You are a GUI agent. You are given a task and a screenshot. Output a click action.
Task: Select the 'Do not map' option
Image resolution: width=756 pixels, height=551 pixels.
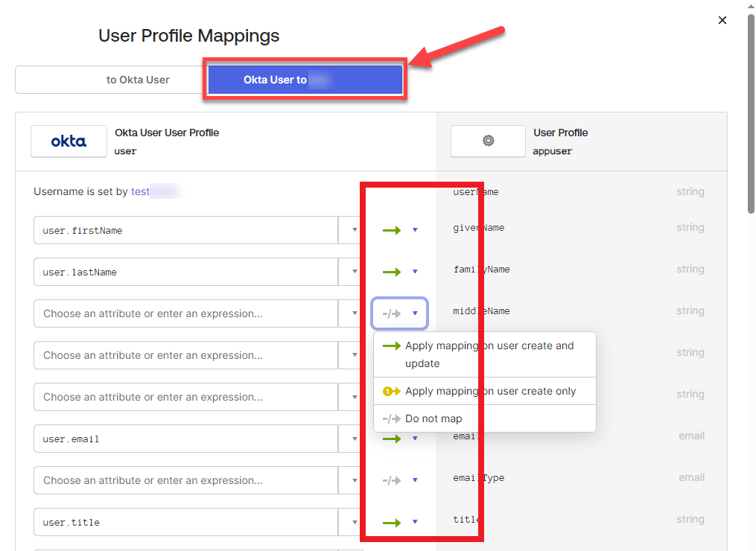pos(485,418)
